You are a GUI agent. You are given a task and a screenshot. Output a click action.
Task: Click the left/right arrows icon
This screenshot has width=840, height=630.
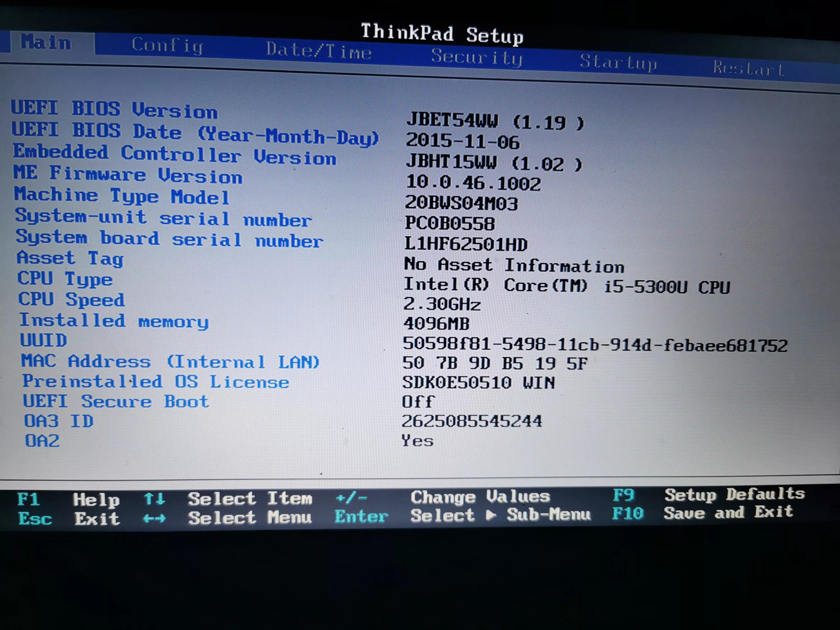pos(154,518)
